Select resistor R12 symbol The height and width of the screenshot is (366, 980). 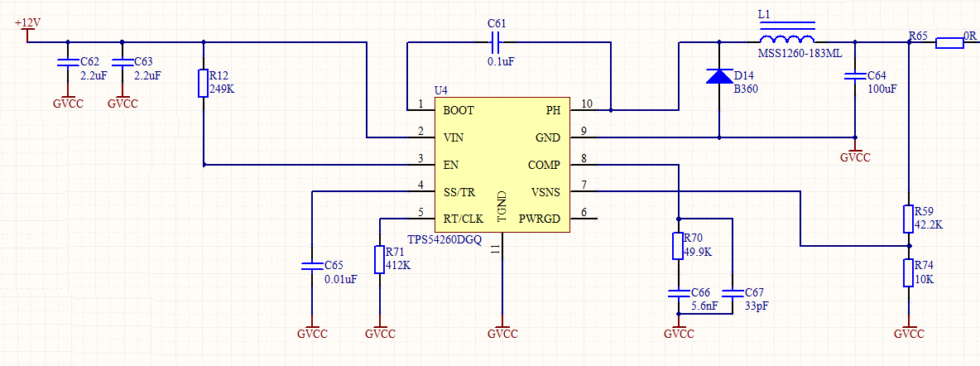point(203,83)
